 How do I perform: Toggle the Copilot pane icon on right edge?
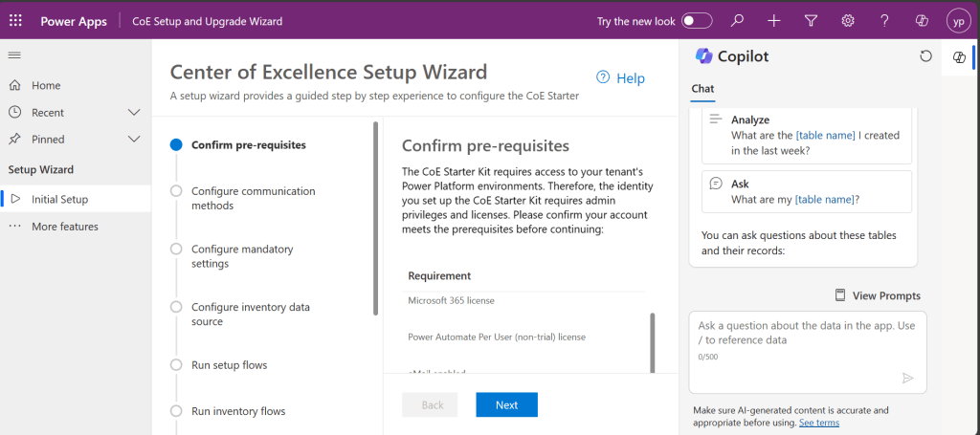(960, 57)
